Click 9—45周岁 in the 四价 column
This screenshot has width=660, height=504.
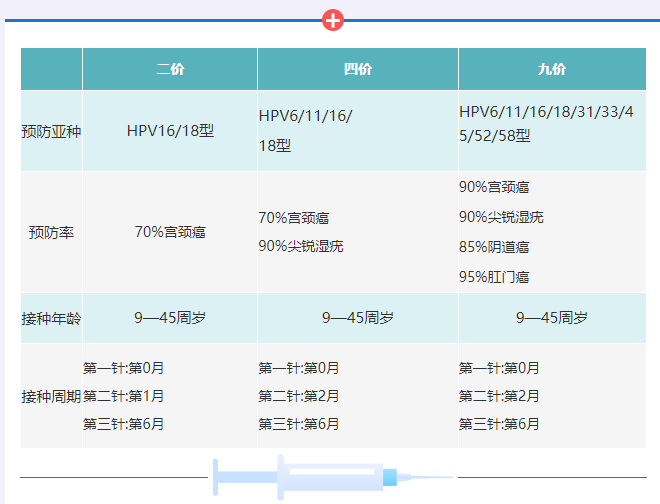(358, 319)
